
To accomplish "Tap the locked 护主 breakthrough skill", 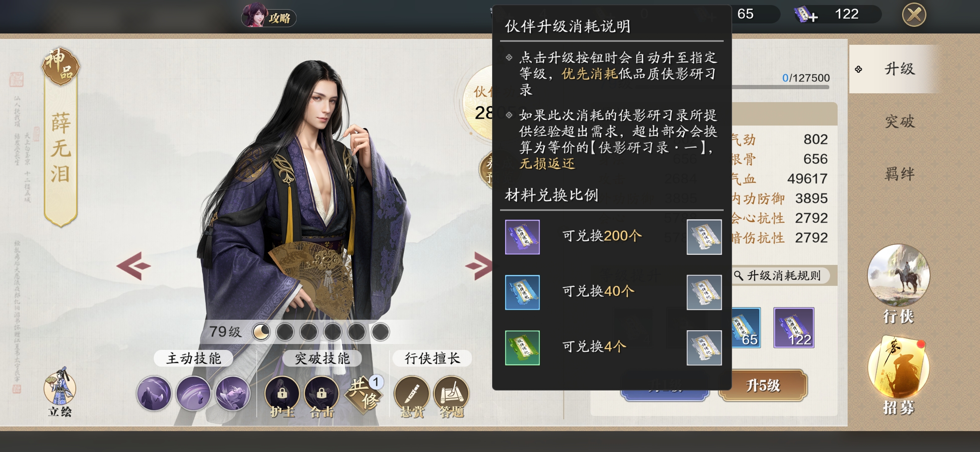I will [x=282, y=397].
